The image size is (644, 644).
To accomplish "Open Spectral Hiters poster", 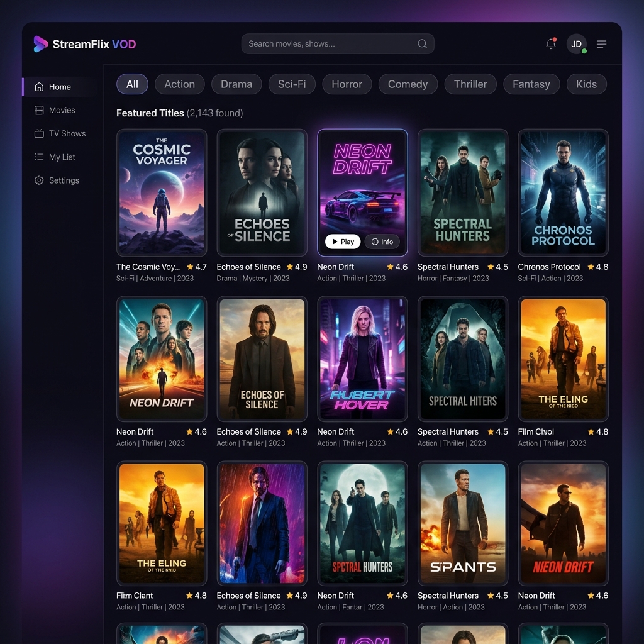I will point(463,359).
